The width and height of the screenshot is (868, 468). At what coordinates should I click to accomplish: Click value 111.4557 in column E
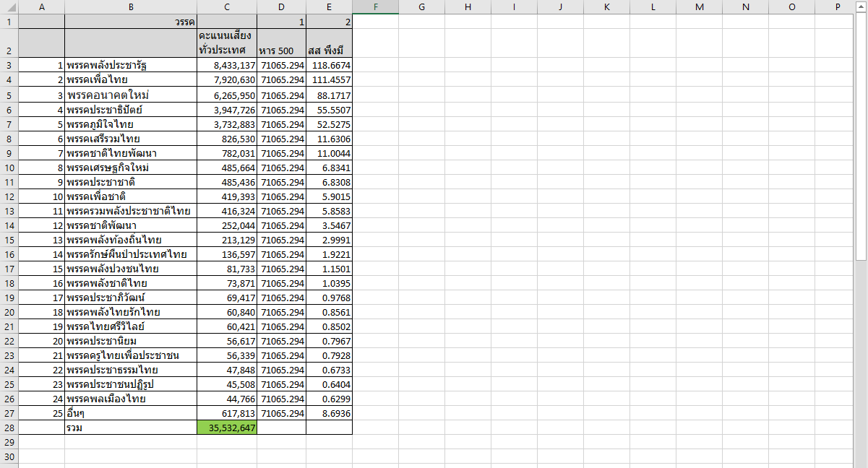pyautogui.click(x=329, y=80)
